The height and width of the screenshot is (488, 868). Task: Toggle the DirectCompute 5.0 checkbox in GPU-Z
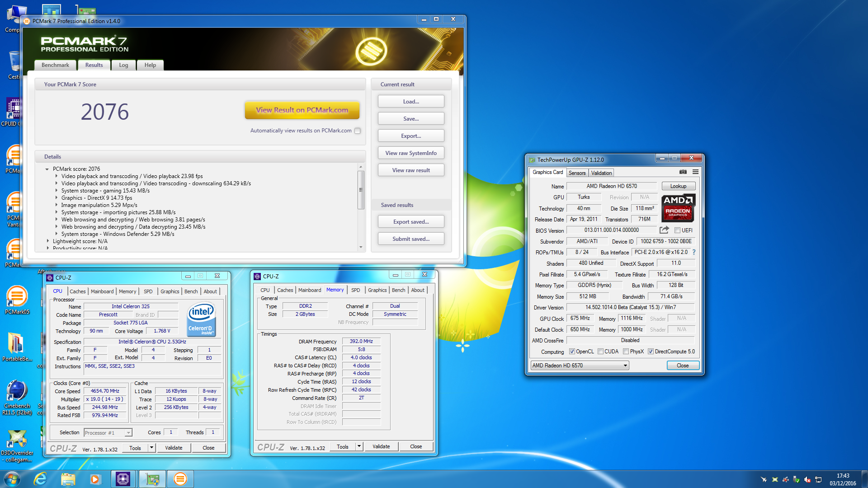click(x=651, y=352)
